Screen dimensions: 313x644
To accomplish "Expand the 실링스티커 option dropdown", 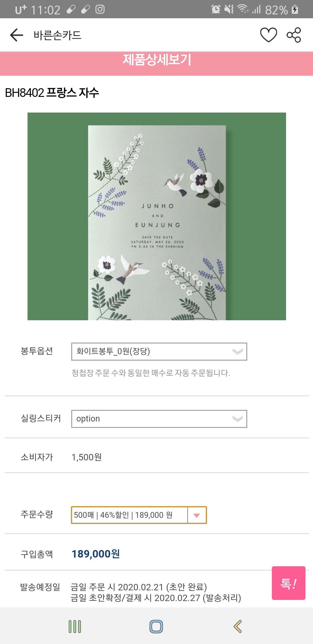I will [159, 419].
